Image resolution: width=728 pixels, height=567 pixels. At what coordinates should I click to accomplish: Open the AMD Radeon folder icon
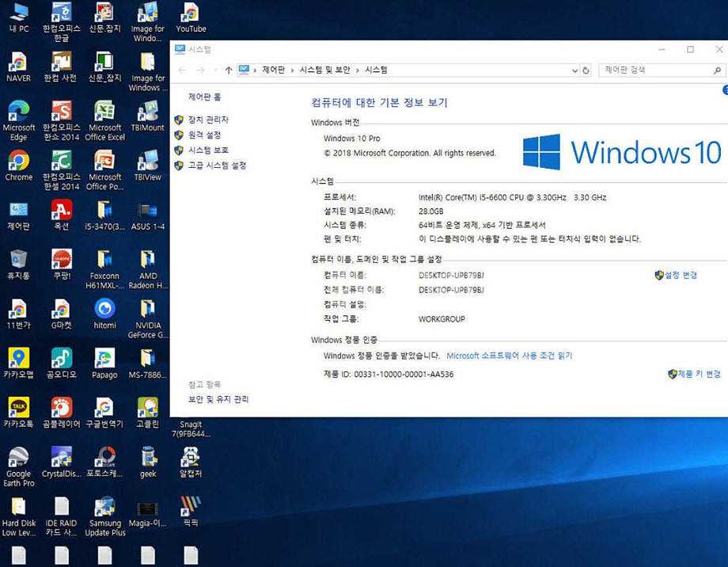pyautogui.click(x=148, y=269)
